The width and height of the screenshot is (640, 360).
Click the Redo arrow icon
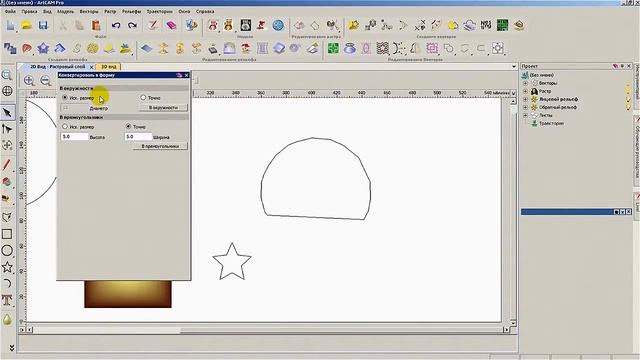click(132, 25)
